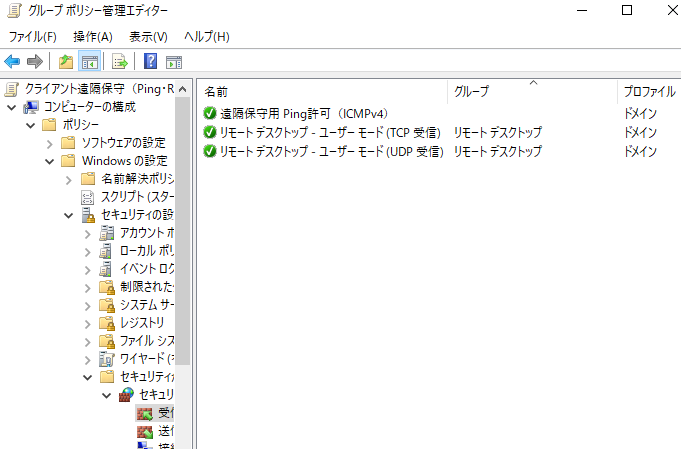681x449 pixels.
Task: Expand the 名前解決ポリシー node
Action: (x=69, y=180)
